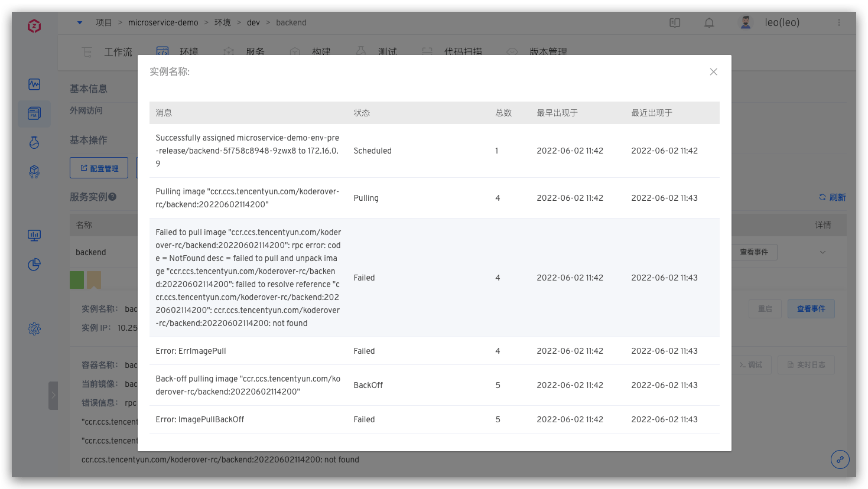Click the 重启 button

765,309
